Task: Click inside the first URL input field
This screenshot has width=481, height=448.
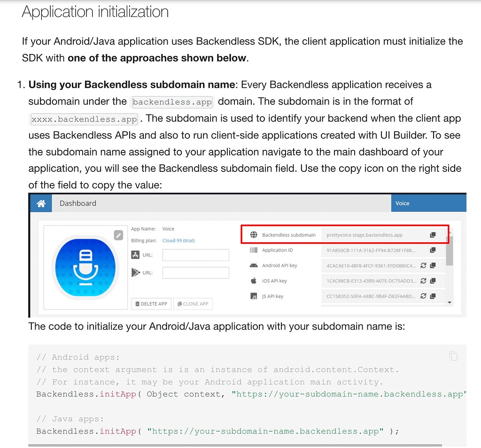Action: coord(195,255)
